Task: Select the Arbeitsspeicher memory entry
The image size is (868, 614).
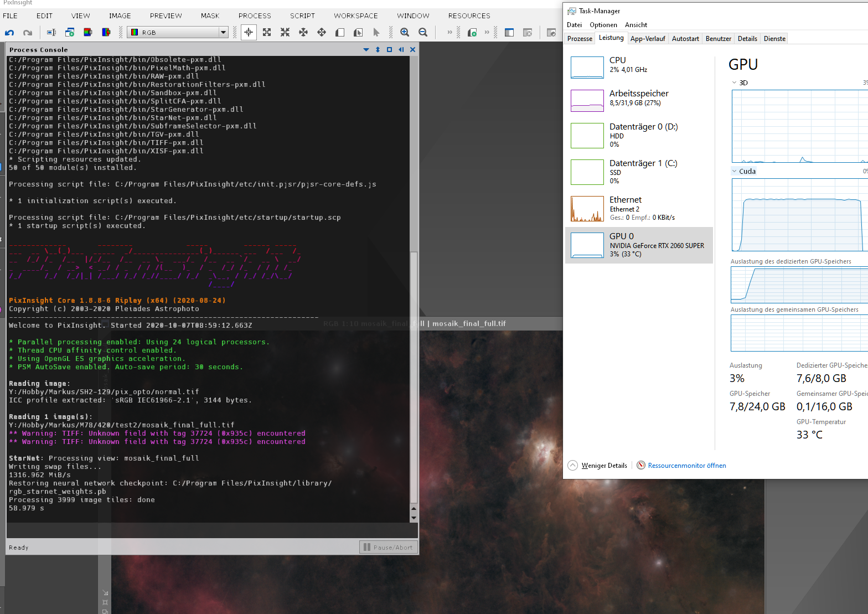Action: (x=639, y=100)
